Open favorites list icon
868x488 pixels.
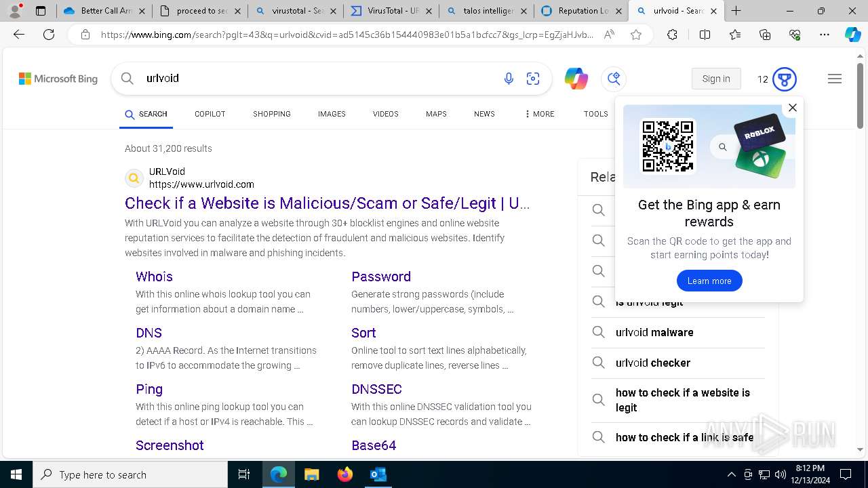pyautogui.click(x=735, y=35)
